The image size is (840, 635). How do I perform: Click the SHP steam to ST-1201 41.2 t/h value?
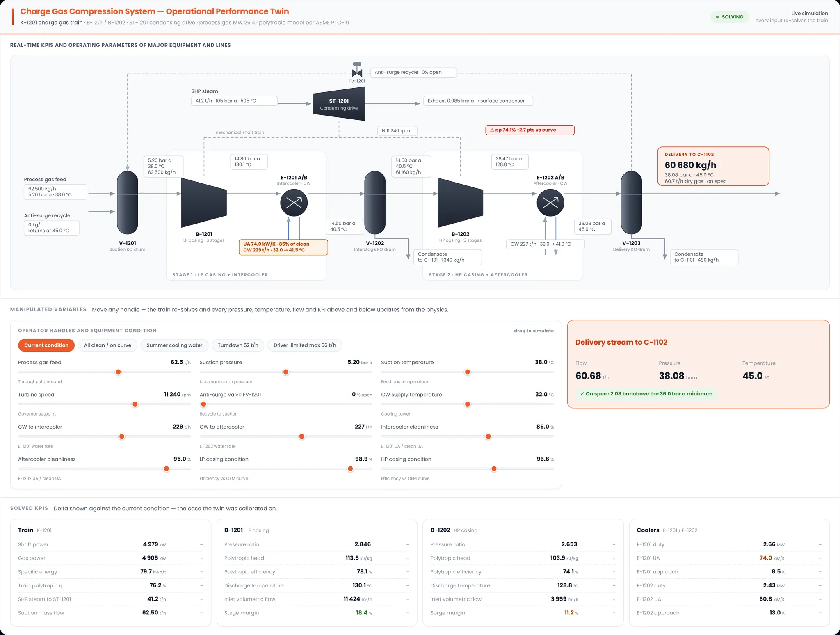click(x=156, y=599)
